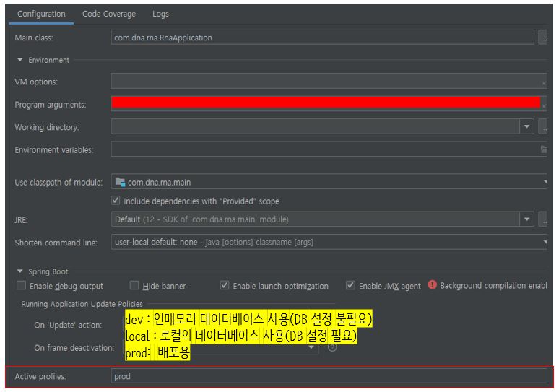Click the Active profiles field containing prod
This screenshot has height=392, width=559.
point(329,376)
